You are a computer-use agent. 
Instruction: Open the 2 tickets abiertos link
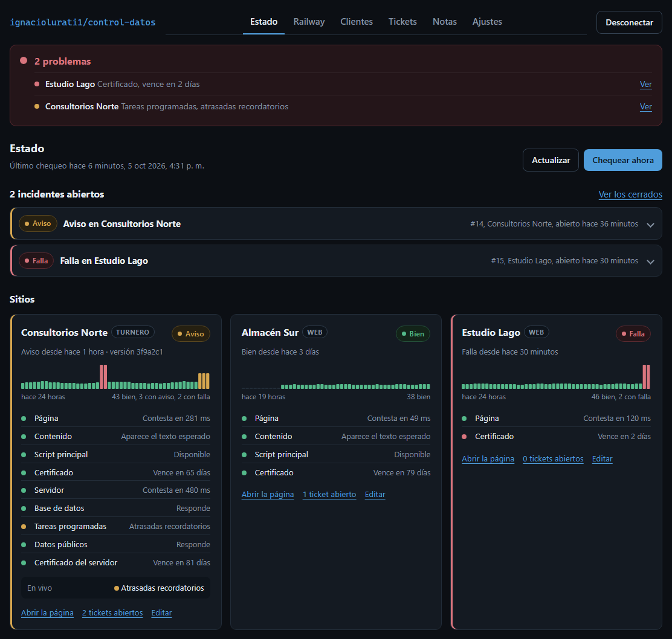[112, 613]
